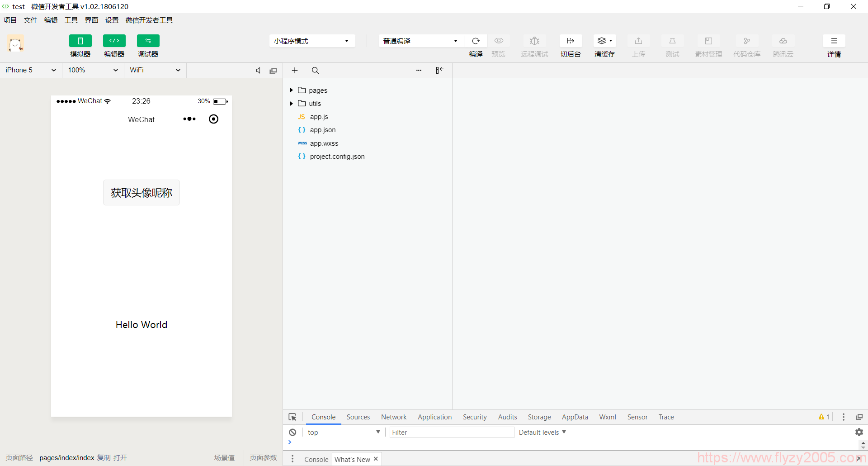This screenshot has width=868, height=466.
Task: Switch to the Audits tab
Action: pyautogui.click(x=507, y=417)
